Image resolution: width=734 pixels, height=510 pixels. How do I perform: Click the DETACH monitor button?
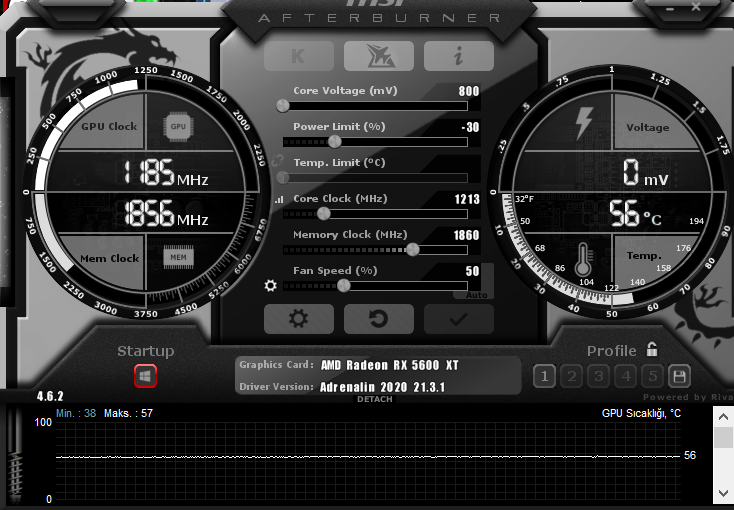coord(374,399)
